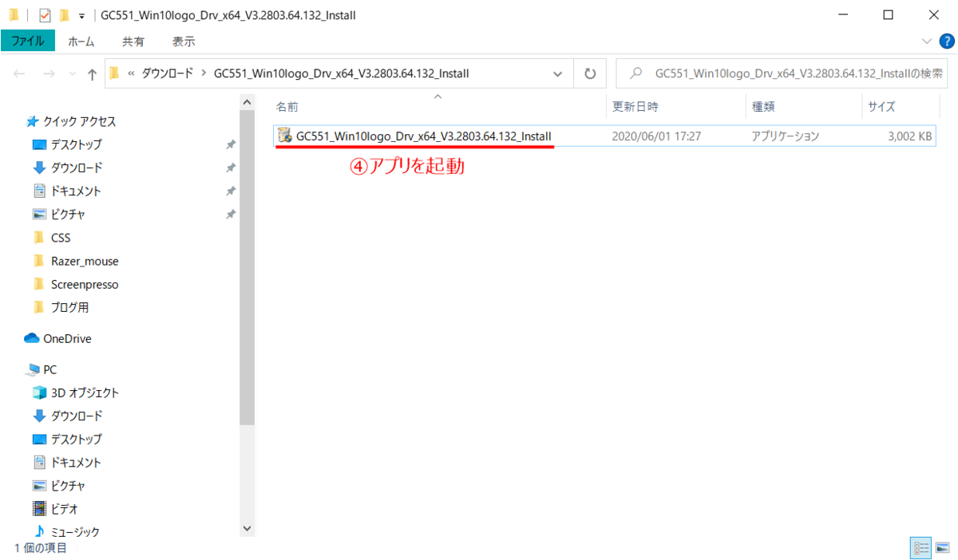
Task: Open the Razer_mouse folder in sidebar
Action: click(x=85, y=261)
